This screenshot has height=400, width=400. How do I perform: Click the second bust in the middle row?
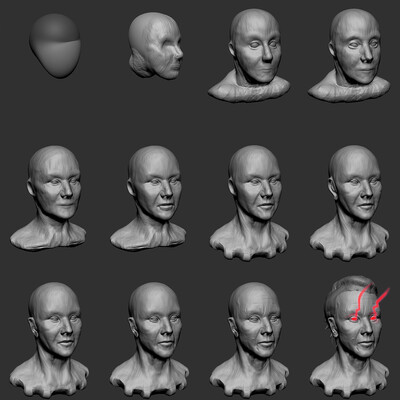click(x=148, y=198)
